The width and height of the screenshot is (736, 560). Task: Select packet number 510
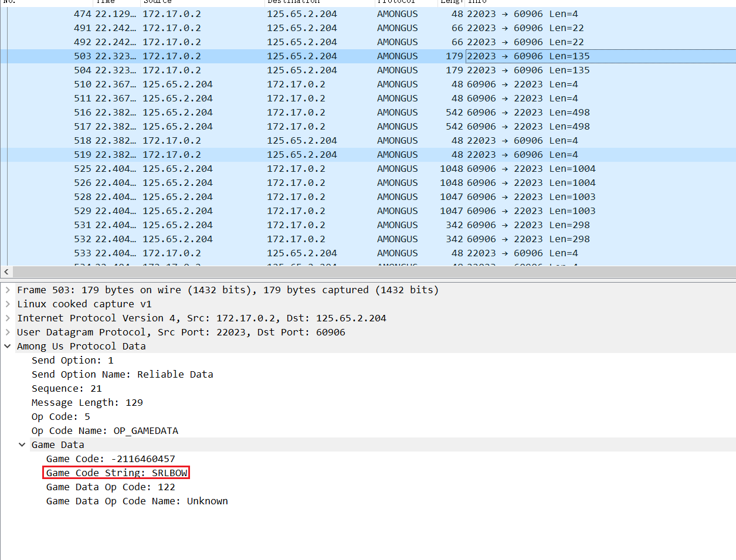click(x=368, y=84)
